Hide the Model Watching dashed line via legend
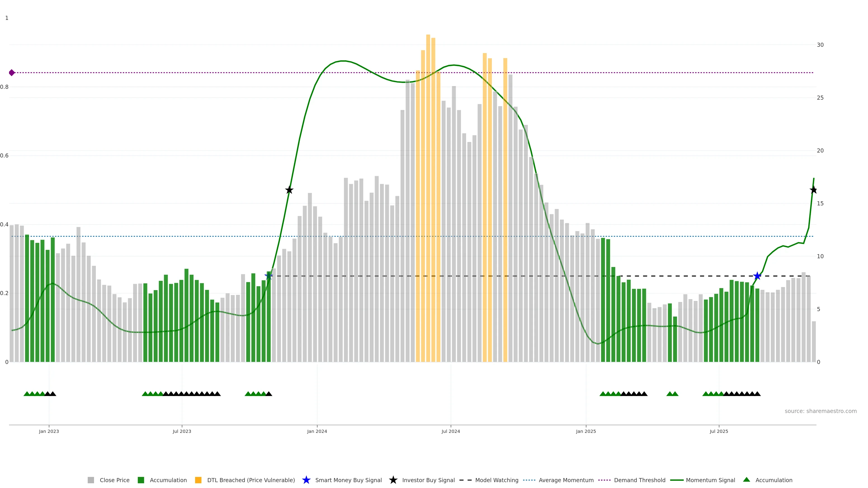 (x=496, y=480)
